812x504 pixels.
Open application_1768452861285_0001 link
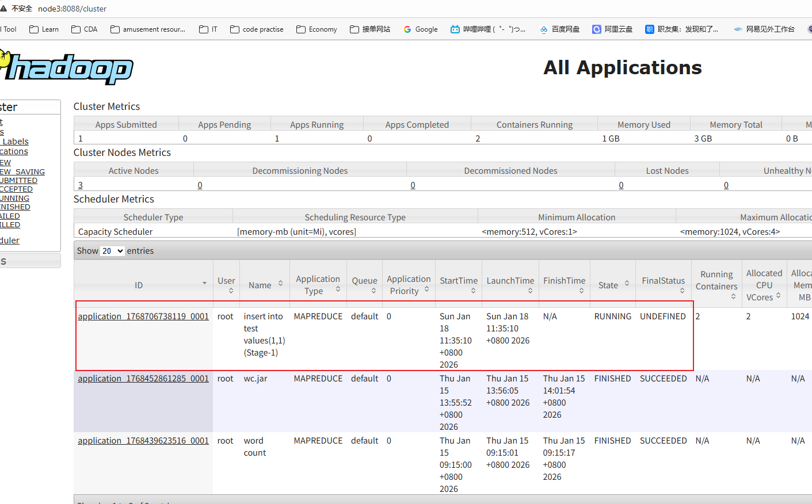click(143, 379)
